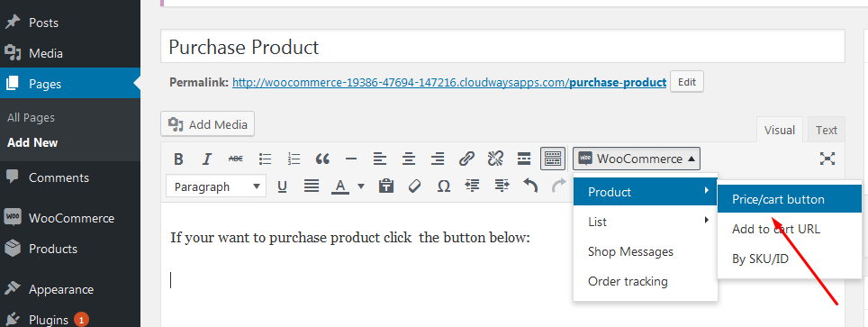Click the Add Media button
Viewport: 868px width, 327px height.
(208, 124)
